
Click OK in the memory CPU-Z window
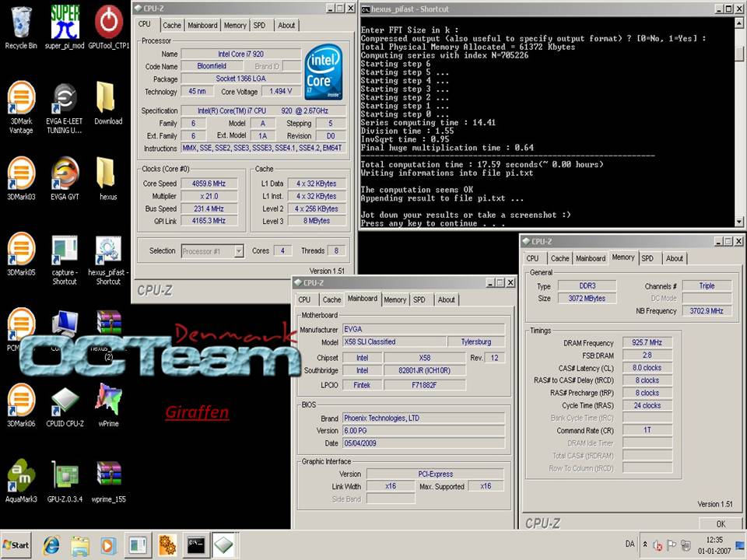(x=721, y=523)
